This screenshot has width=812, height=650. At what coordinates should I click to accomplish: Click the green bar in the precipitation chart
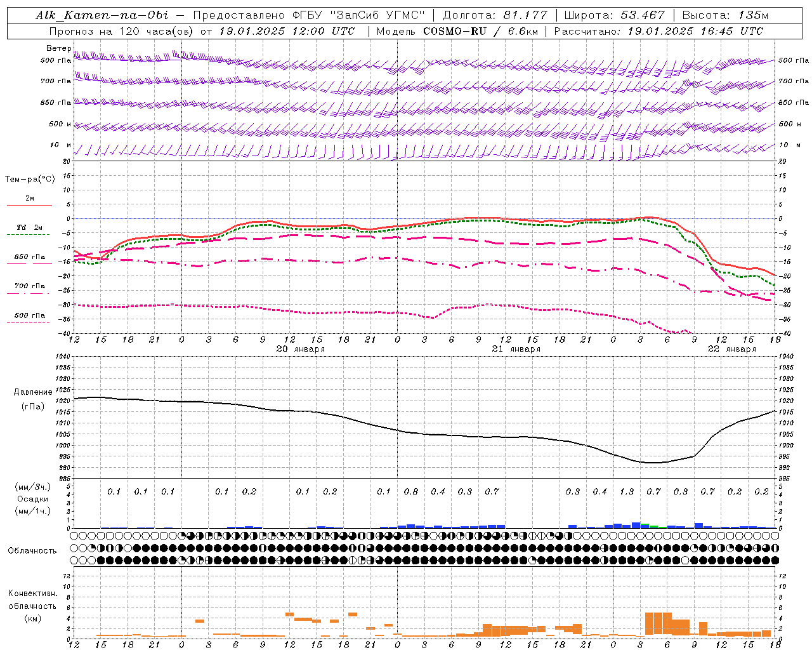(x=654, y=526)
